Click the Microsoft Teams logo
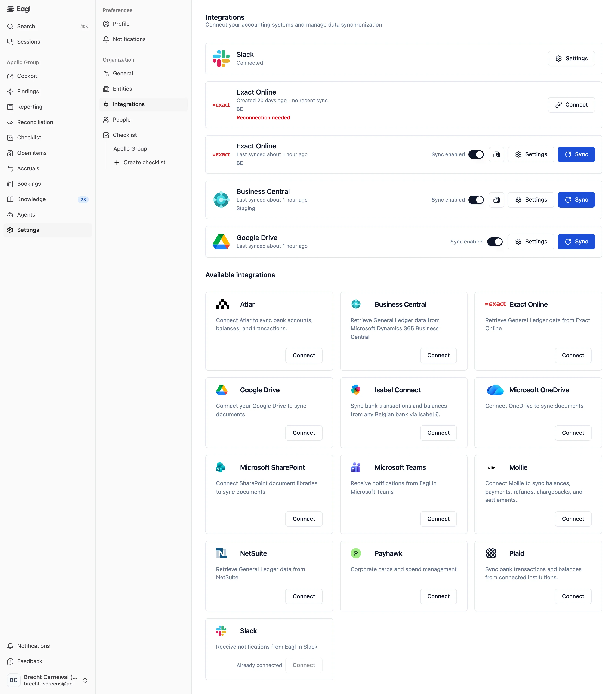616x694 pixels. coord(356,467)
